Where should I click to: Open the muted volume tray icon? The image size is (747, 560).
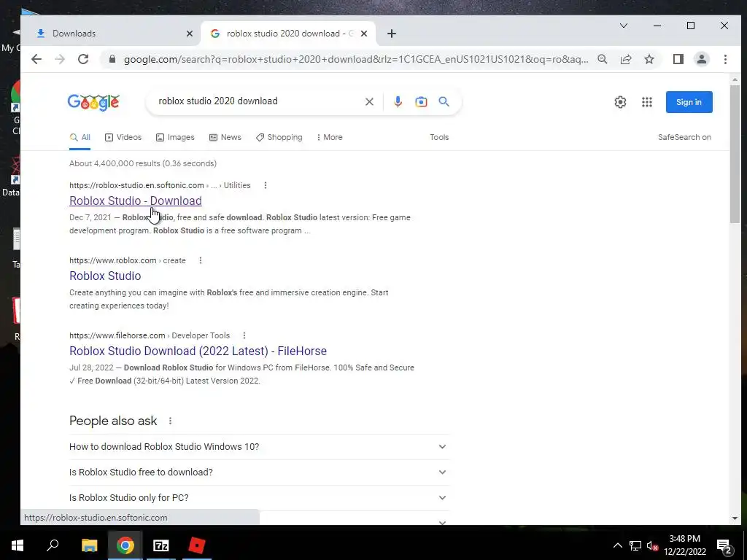(653, 545)
